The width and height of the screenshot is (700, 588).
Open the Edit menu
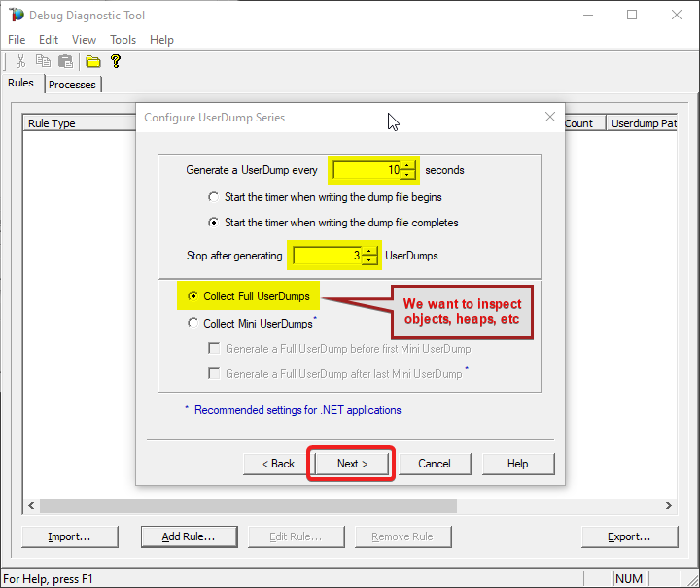pos(49,40)
